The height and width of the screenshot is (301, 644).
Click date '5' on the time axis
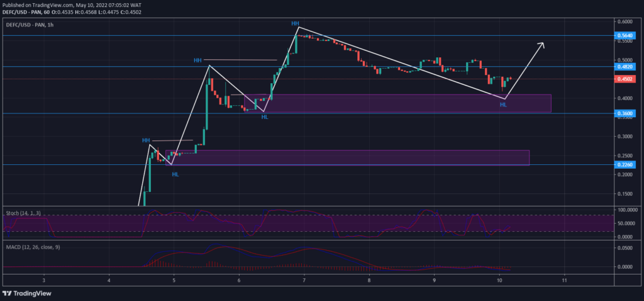point(174,280)
